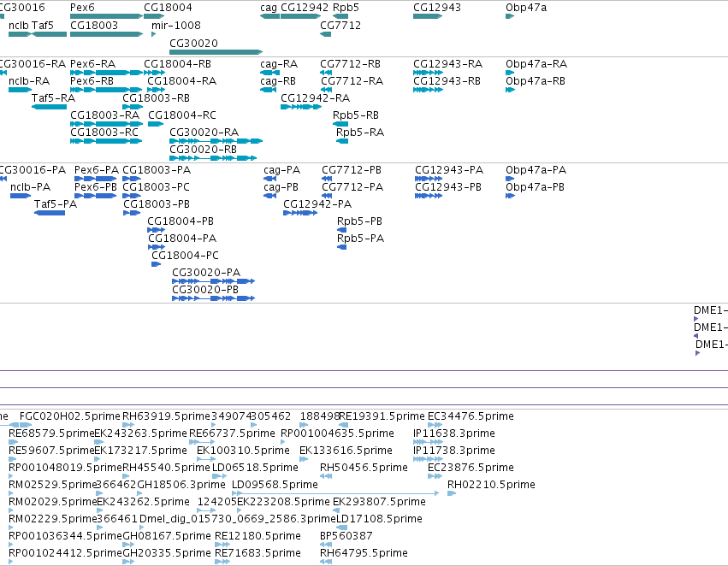Select the CG30020 gene bar
This screenshot has width=728, height=566.
click(216, 52)
